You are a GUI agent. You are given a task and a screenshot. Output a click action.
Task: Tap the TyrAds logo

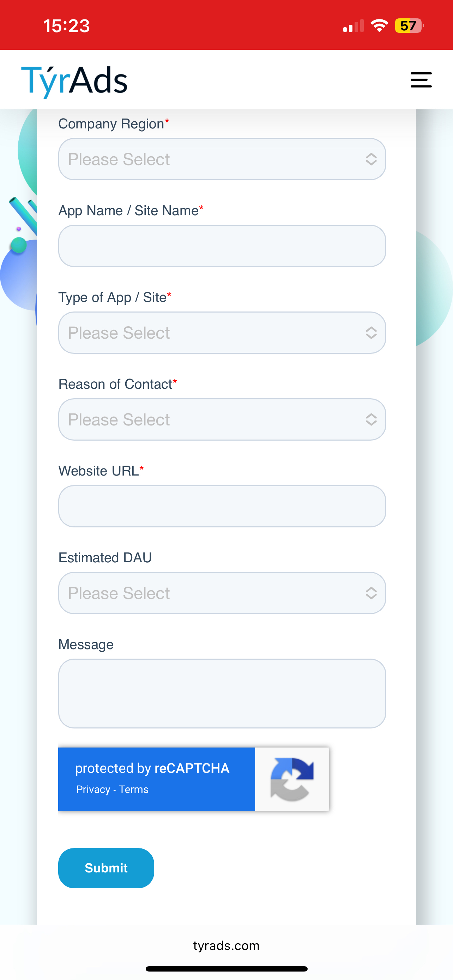[x=74, y=80]
